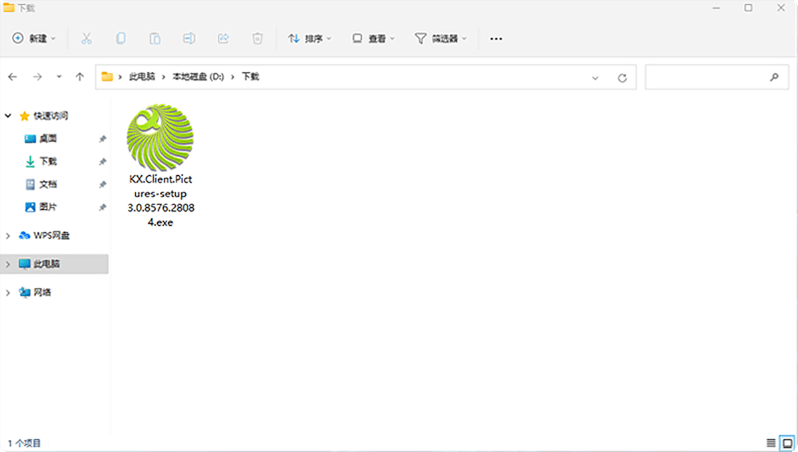Screen dimensions: 798x452
Task: Select 快速访问 in the sidebar
Action: (x=50, y=116)
